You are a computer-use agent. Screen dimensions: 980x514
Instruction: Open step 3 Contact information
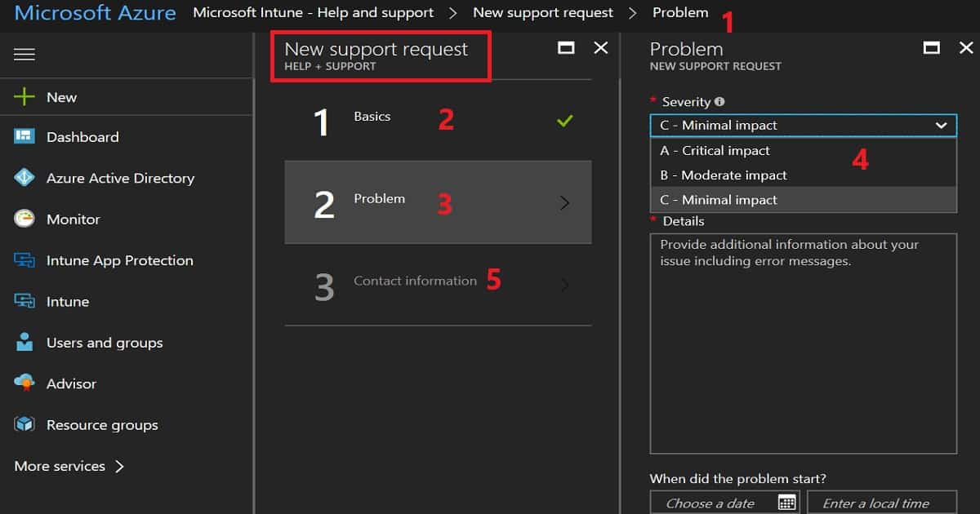438,285
